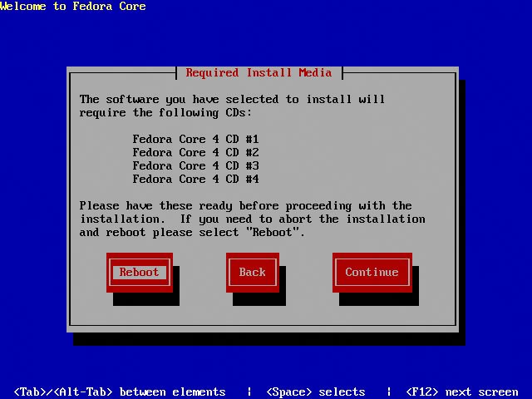The height and width of the screenshot is (399, 532).
Task: Click the "Welcome to Fedora Core" header text
Action: tap(73, 6)
